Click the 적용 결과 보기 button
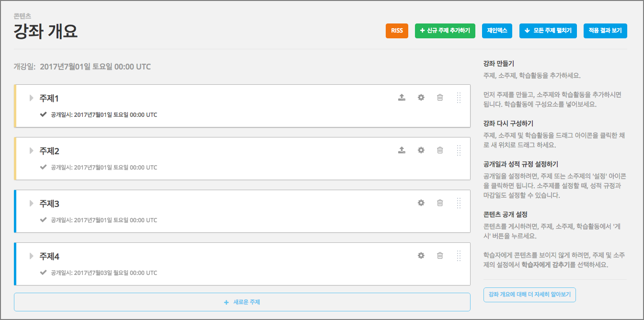 click(606, 31)
